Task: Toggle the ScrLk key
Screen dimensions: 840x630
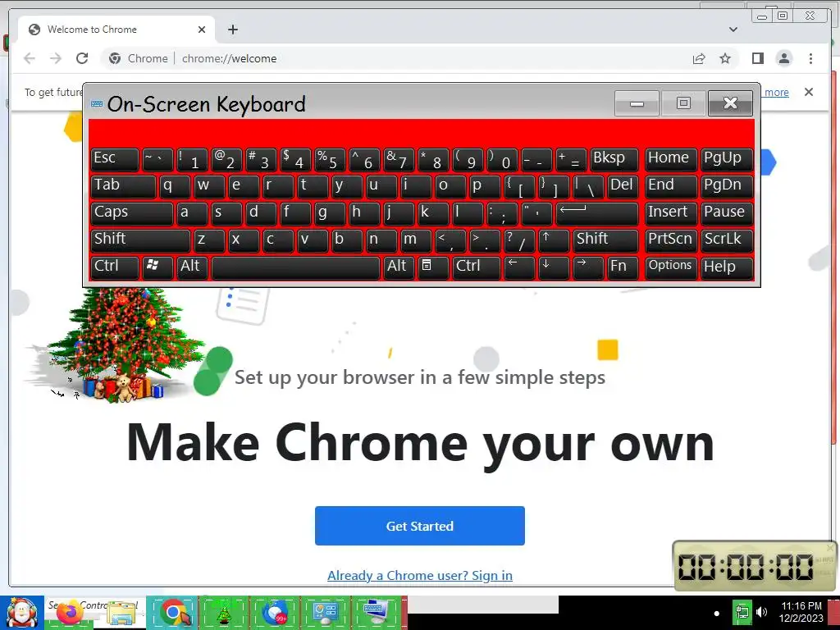Action: click(x=727, y=240)
